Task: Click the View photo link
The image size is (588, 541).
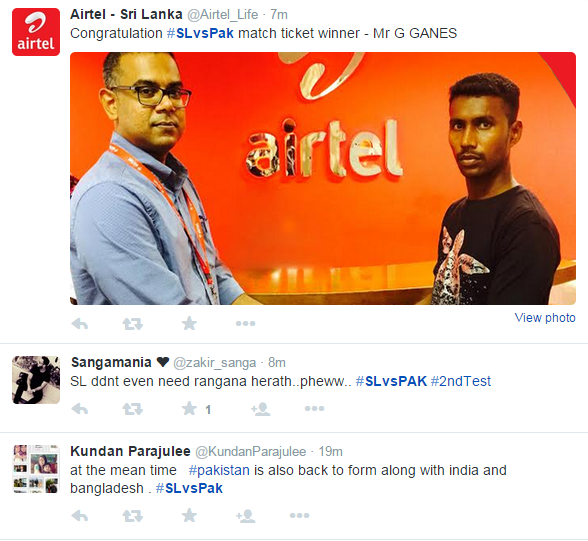Action: pyautogui.click(x=545, y=318)
